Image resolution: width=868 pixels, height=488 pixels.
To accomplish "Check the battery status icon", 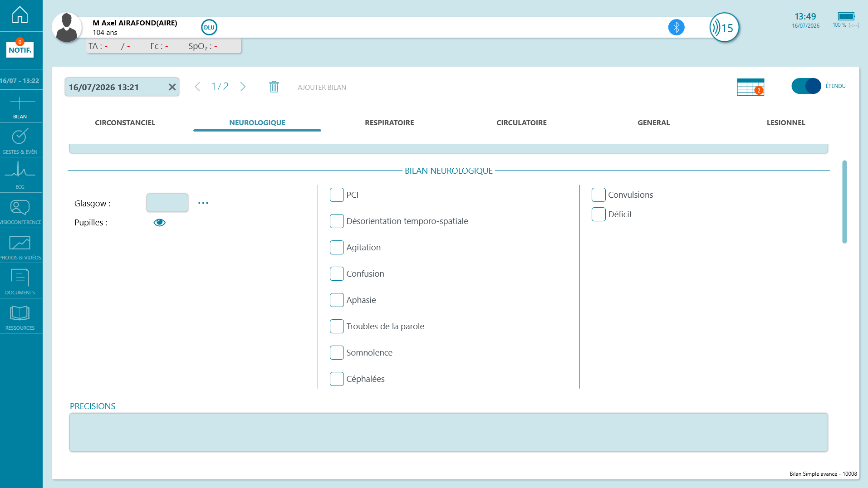I will [x=846, y=16].
